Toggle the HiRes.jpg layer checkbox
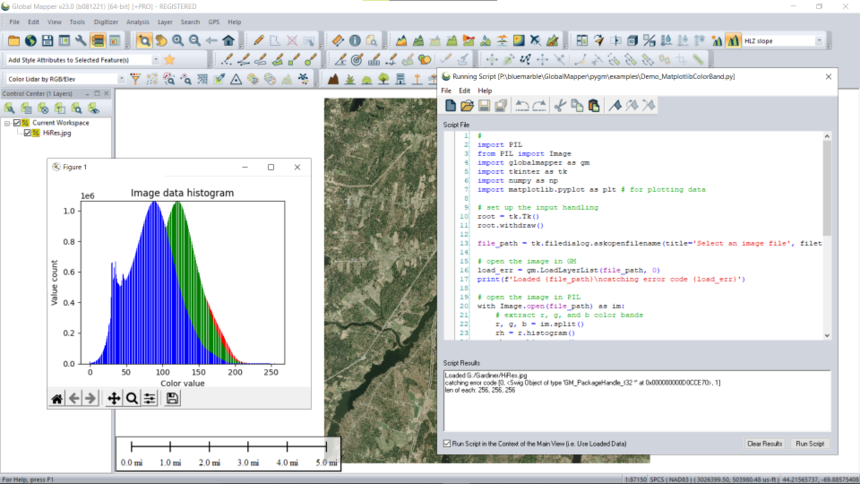 [27, 132]
